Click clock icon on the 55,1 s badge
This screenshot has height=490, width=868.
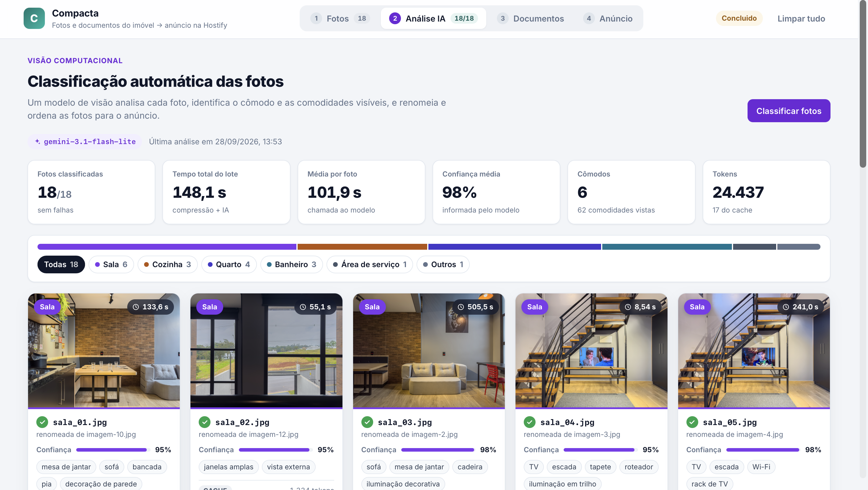click(x=303, y=307)
